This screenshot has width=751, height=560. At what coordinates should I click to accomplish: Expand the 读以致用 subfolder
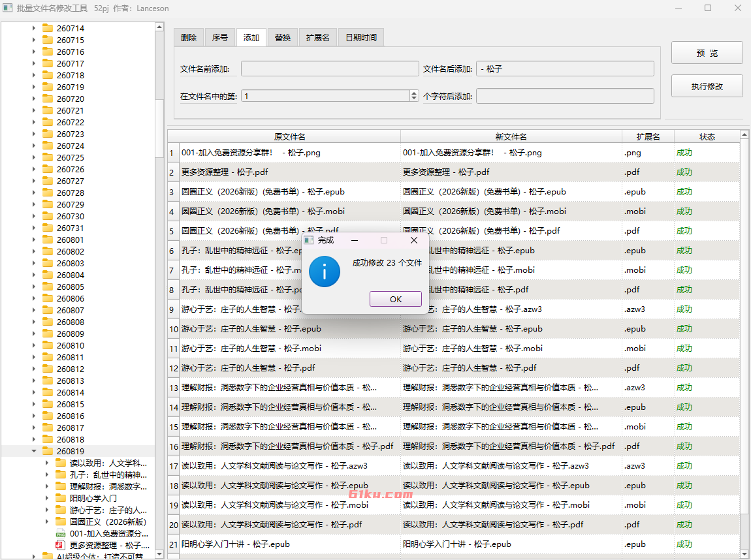point(46,463)
